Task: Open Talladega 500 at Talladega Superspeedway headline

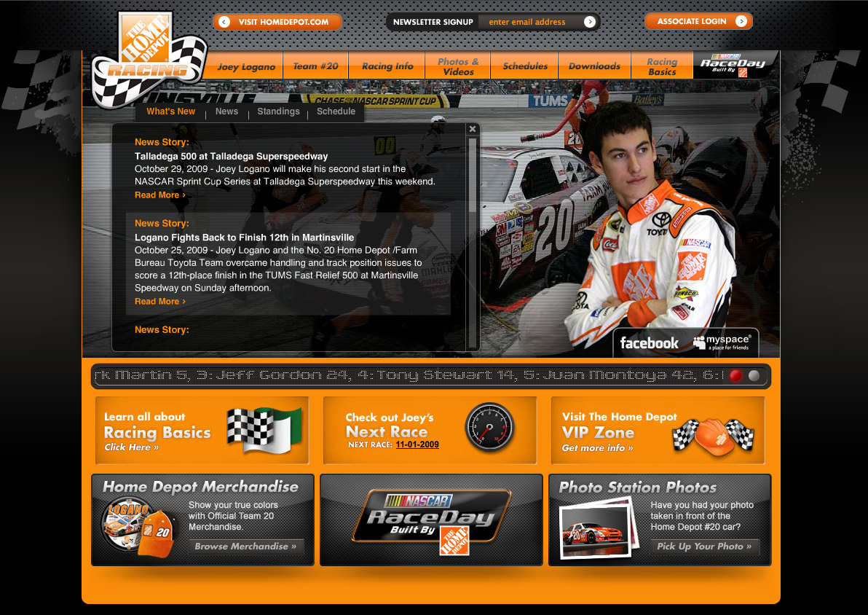Action: (231, 156)
